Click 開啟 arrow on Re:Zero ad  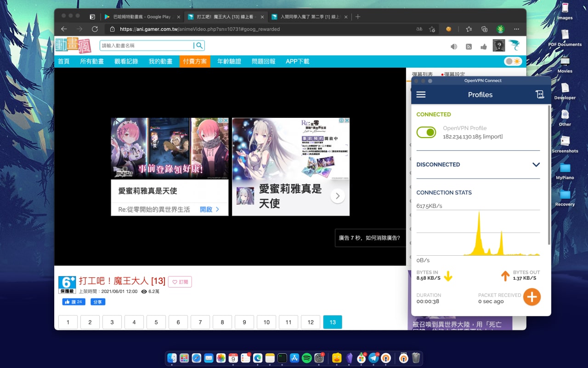[209, 209]
